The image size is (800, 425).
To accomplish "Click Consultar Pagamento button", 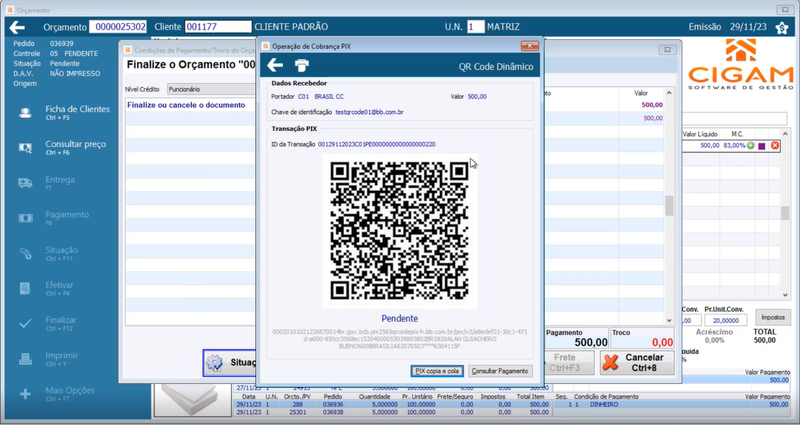I will (x=500, y=371).
